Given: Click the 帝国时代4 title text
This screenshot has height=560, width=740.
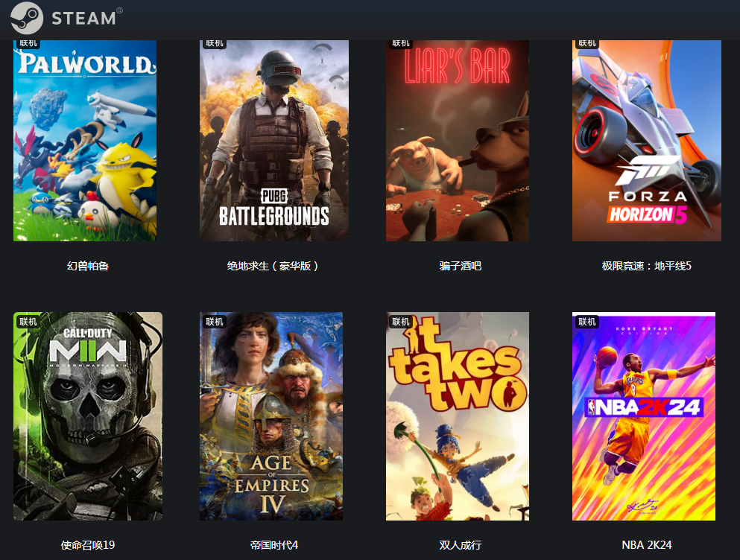Looking at the screenshot, I should (273, 545).
